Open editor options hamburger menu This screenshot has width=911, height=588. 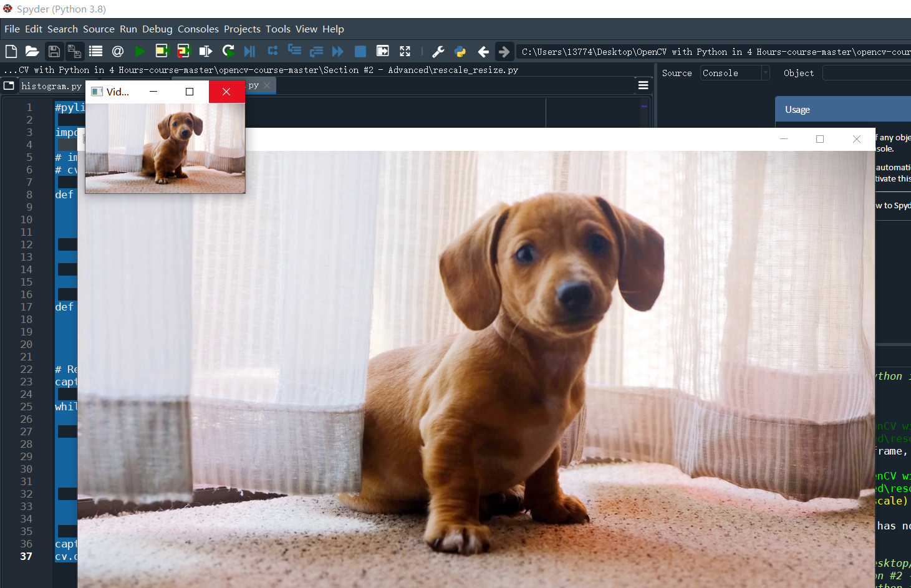643,85
